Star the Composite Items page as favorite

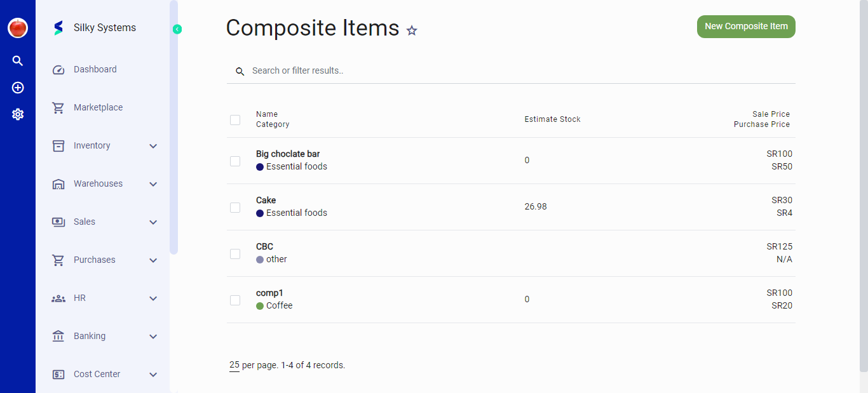coord(412,30)
